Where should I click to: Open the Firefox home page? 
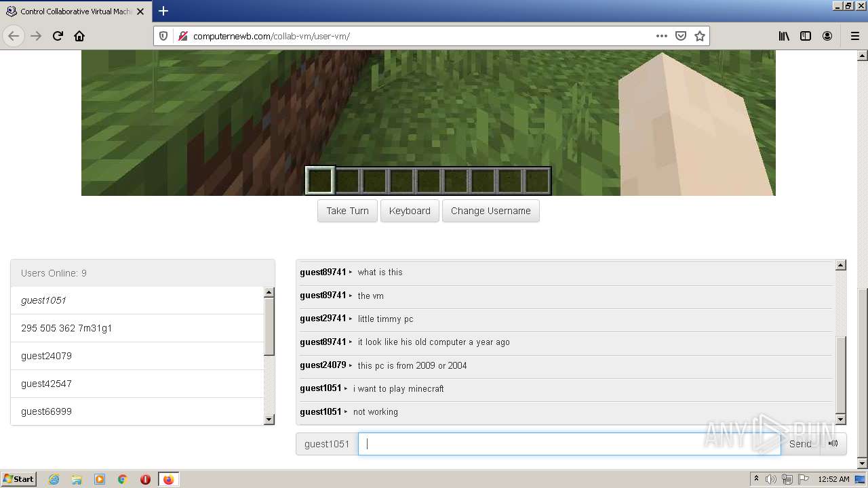click(x=79, y=36)
